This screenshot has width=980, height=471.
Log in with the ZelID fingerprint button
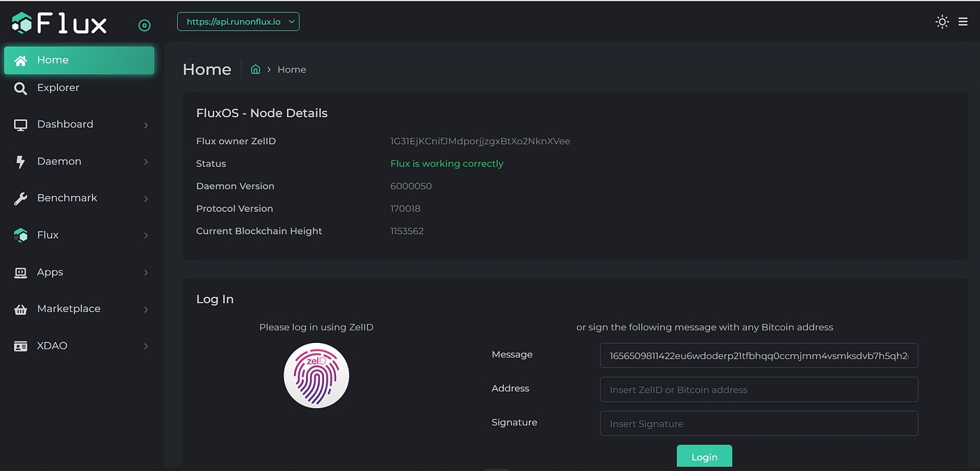(316, 375)
